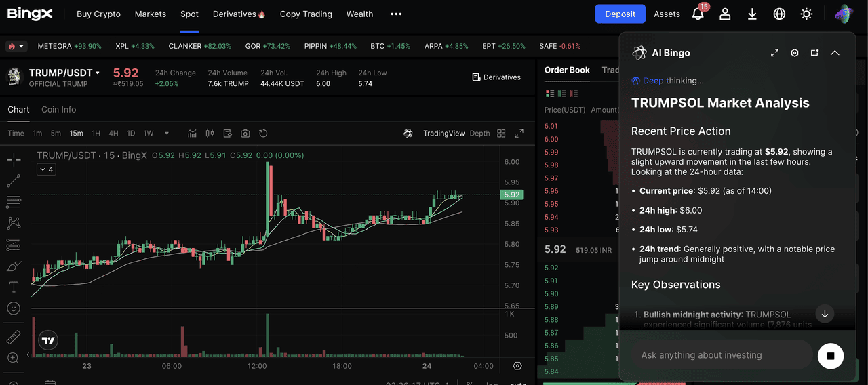Collapse the AI Bingo panel
The width and height of the screenshot is (868, 385).
(835, 53)
